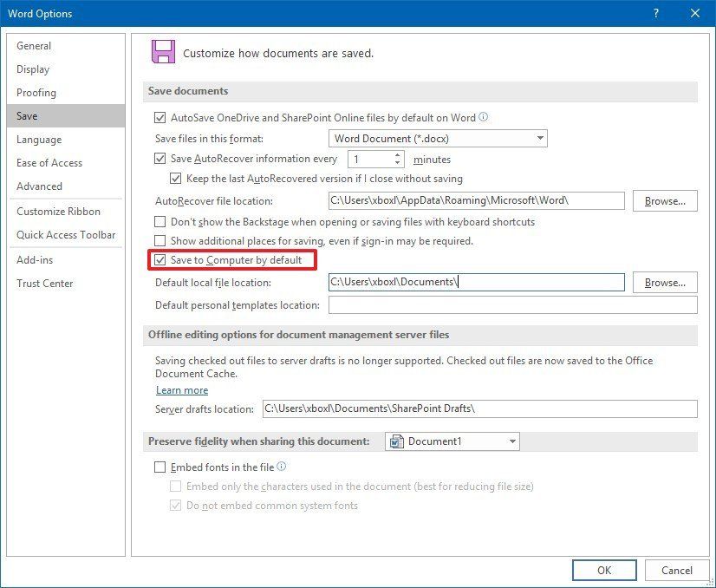716x588 pixels.
Task: Open the Document1 fidelity dropdown
Action: point(511,441)
